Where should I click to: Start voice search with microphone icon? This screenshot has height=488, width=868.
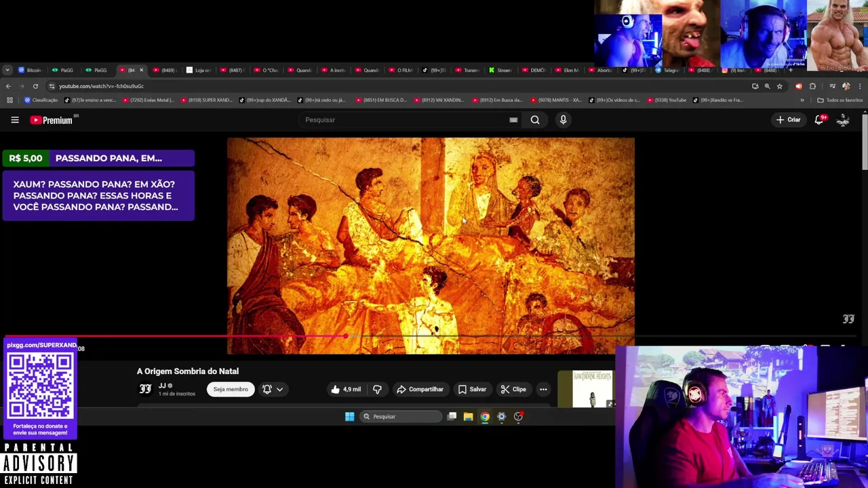point(563,120)
